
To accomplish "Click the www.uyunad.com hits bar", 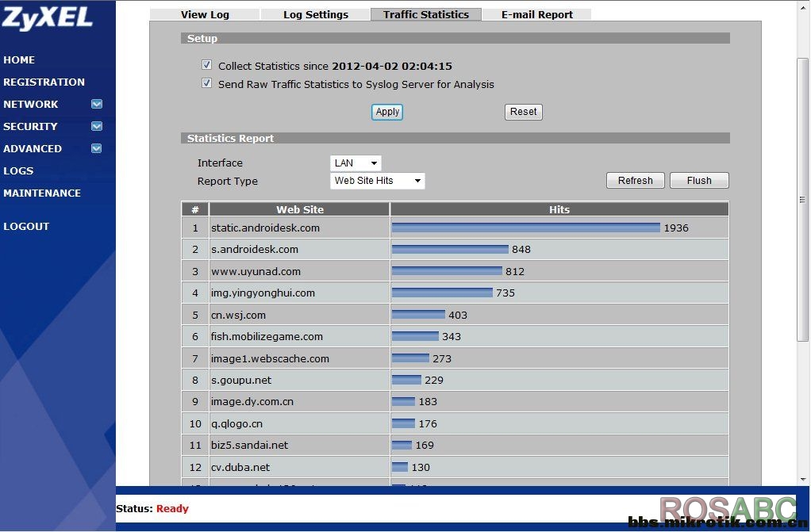I will (447, 271).
